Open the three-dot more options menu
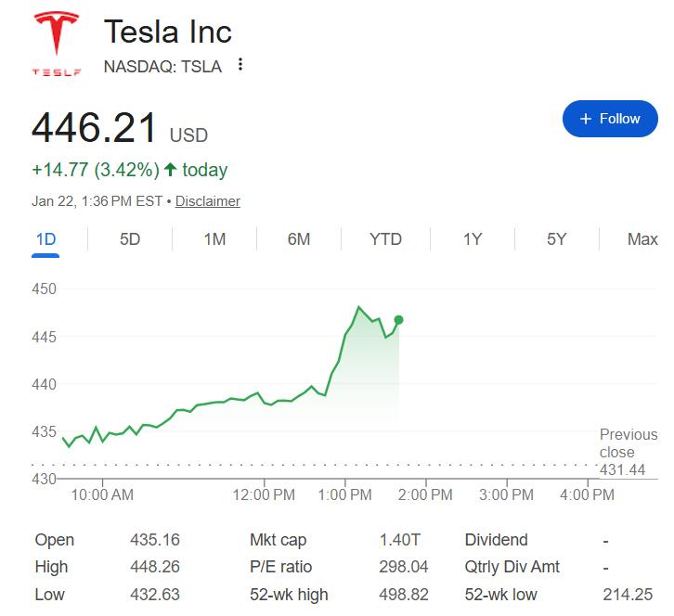Image resolution: width=674 pixels, height=616 pixels. (240, 65)
